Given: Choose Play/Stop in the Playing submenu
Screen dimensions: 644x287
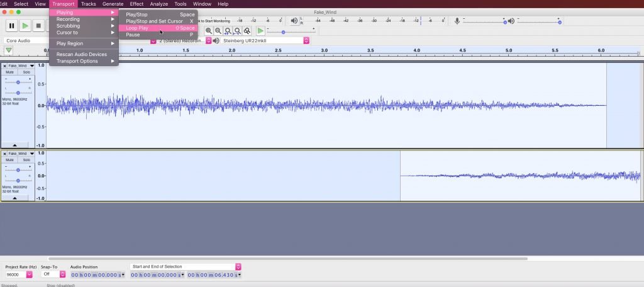Looking at the screenshot, I should click(x=158, y=14).
